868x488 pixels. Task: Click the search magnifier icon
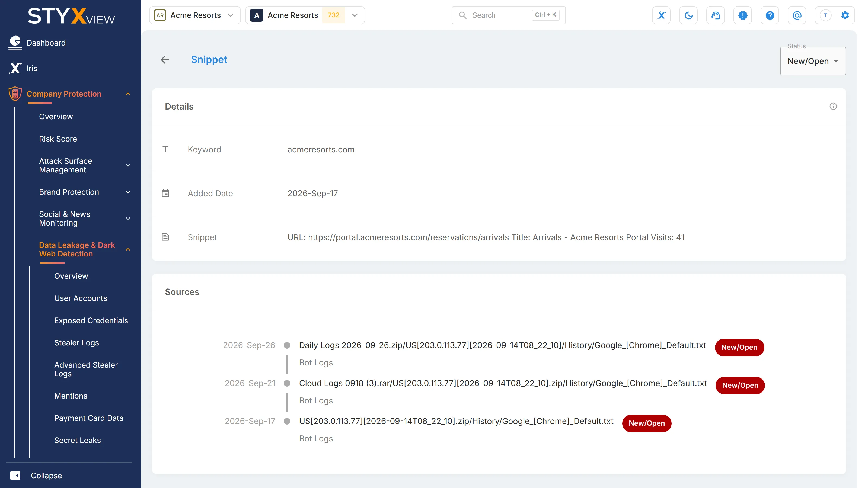click(x=463, y=15)
